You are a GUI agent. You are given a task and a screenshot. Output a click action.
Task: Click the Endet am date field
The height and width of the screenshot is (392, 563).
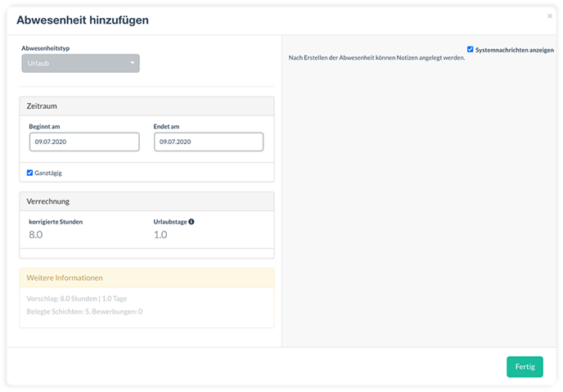click(x=209, y=142)
